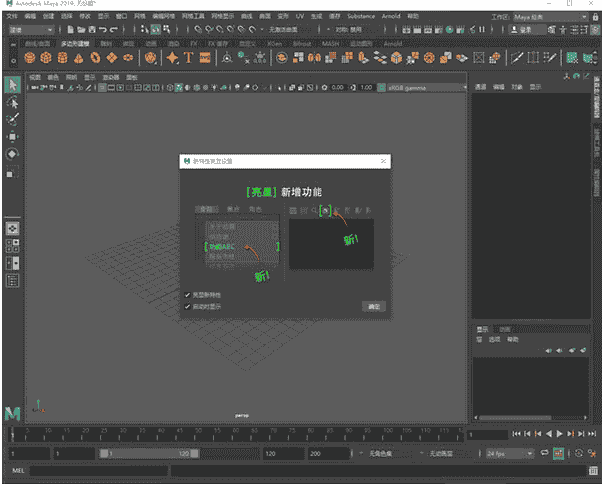Open the Substance menu
Image resolution: width=602 pixels, height=484 pixels.
click(x=361, y=16)
